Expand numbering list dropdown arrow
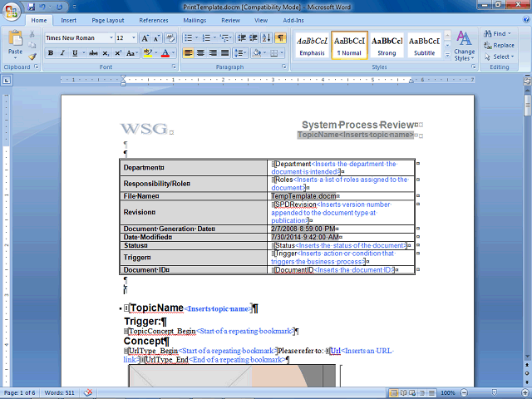The image size is (532, 399). tap(214, 37)
